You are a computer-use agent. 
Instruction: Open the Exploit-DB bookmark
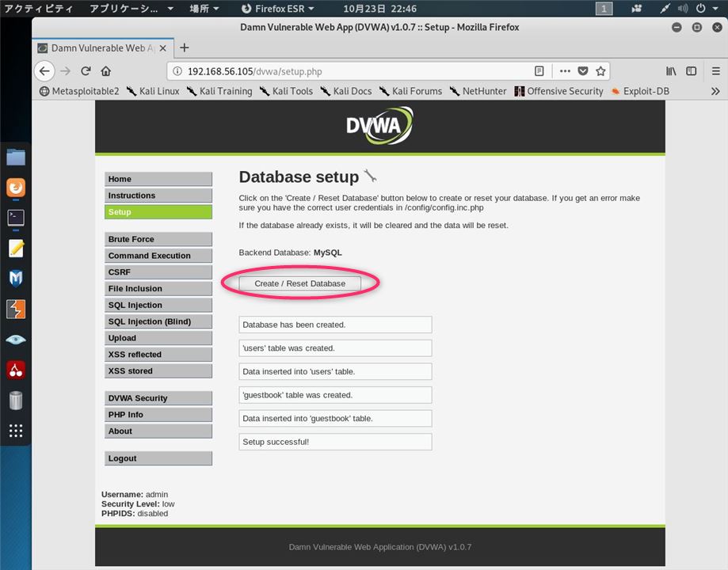tap(640, 92)
